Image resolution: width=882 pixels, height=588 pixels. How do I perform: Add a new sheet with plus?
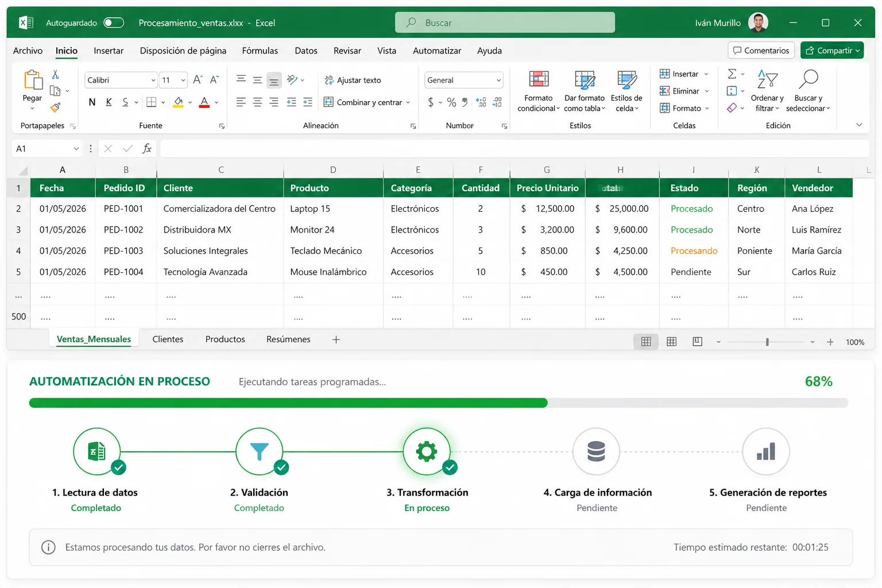tap(336, 339)
